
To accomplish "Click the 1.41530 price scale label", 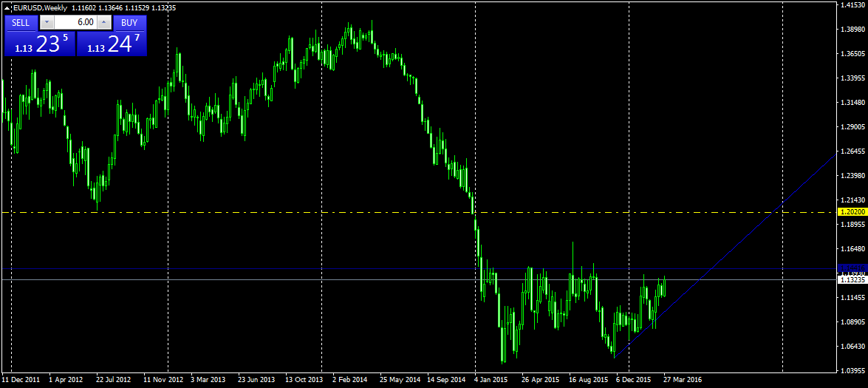I will coord(852,5).
